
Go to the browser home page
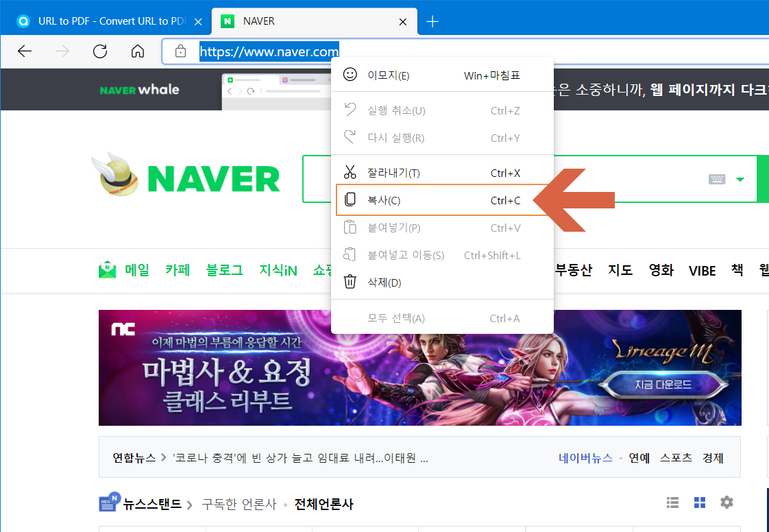tap(138, 51)
